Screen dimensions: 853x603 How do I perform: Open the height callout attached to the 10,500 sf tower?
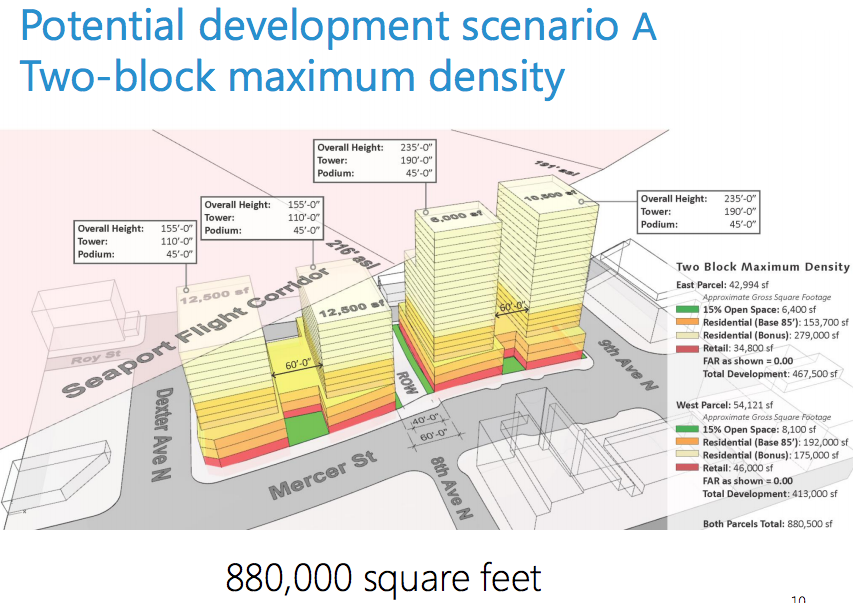(x=699, y=212)
